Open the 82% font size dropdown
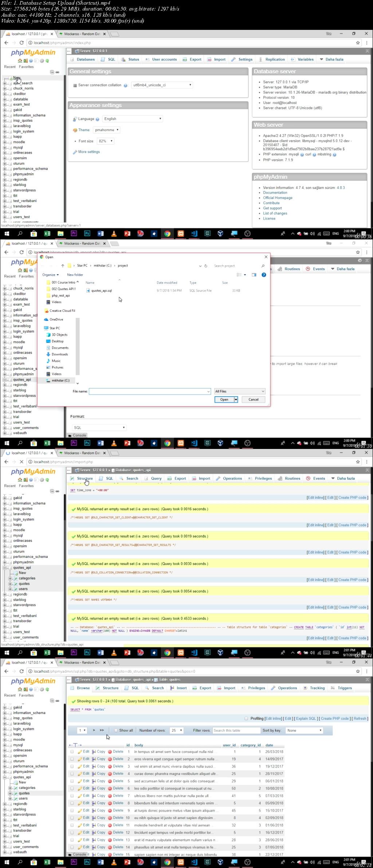The image size is (373, 868). coord(106,141)
